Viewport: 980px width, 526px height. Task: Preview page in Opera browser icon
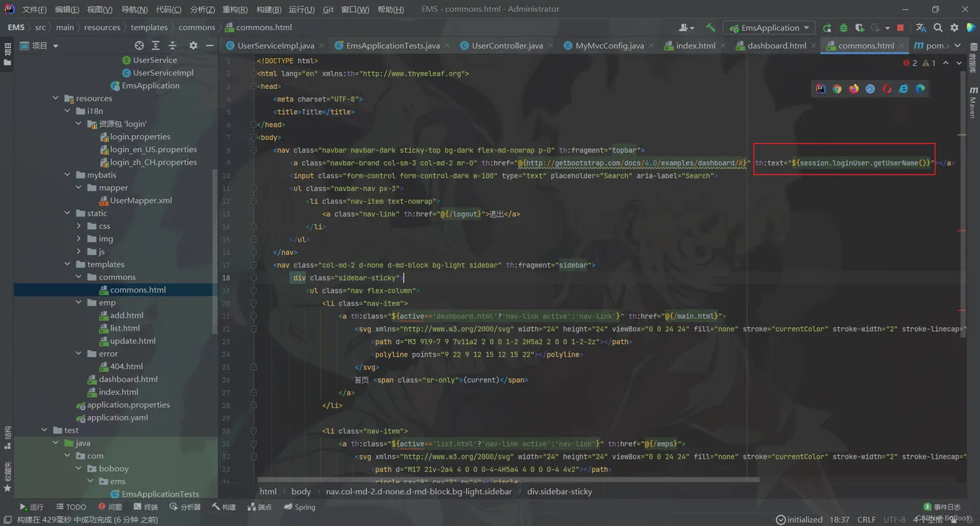click(887, 89)
